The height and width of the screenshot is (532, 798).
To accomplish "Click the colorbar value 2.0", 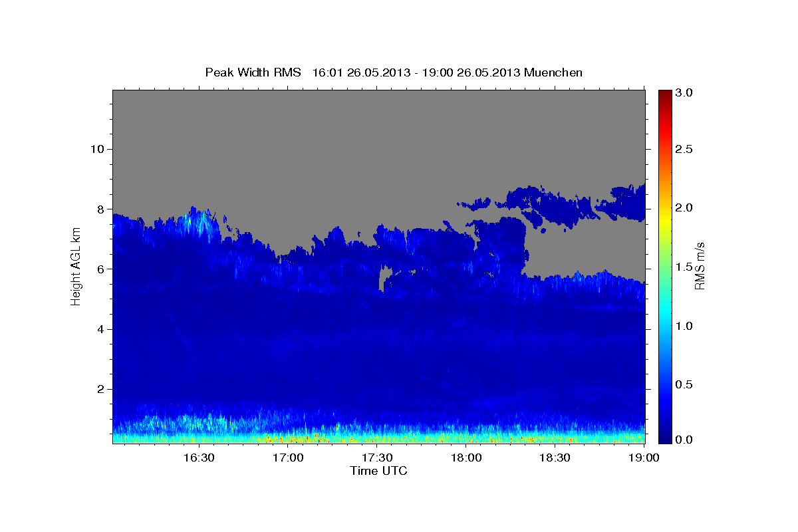I will (684, 208).
